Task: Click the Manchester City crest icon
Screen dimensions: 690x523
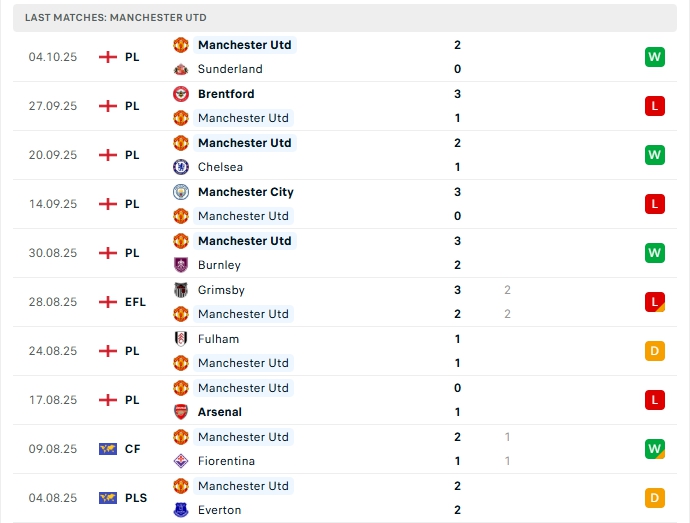Action: pyautogui.click(x=181, y=192)
